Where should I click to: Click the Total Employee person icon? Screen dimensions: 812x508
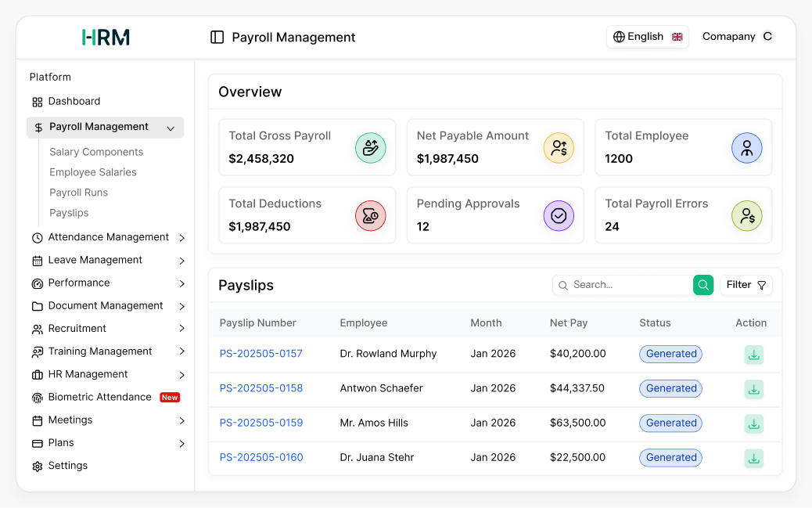click(746, 147)
